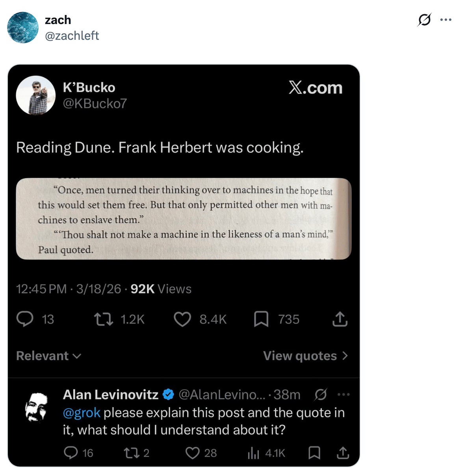Click the reply bubble on K'Bucko's post
The image size is (457, 476).
coord(25,319)
